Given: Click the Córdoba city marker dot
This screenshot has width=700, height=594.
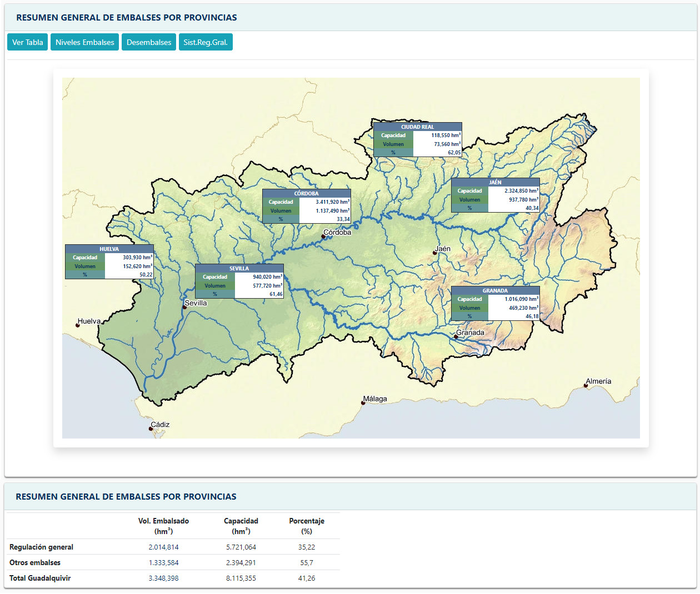Looking at the screenshot, I should [x=323, y=236].
